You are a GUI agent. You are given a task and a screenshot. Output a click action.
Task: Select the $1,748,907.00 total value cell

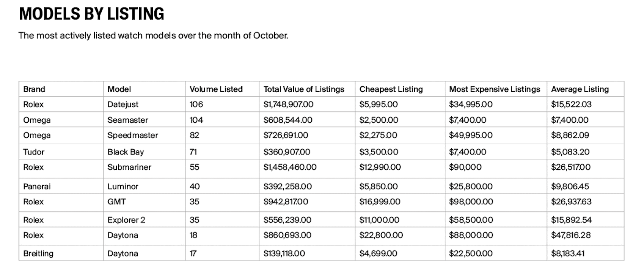pyautogui.click(x=288, y=105)
